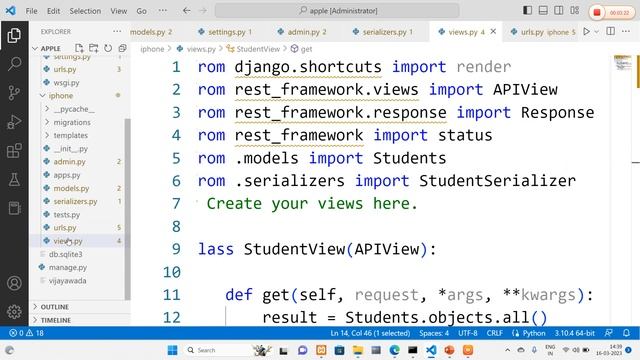Image resolution: width=640 pixels, height=360 pixels.
Task: Create new folder in APPLE explorer
Action: coord(93,48)
